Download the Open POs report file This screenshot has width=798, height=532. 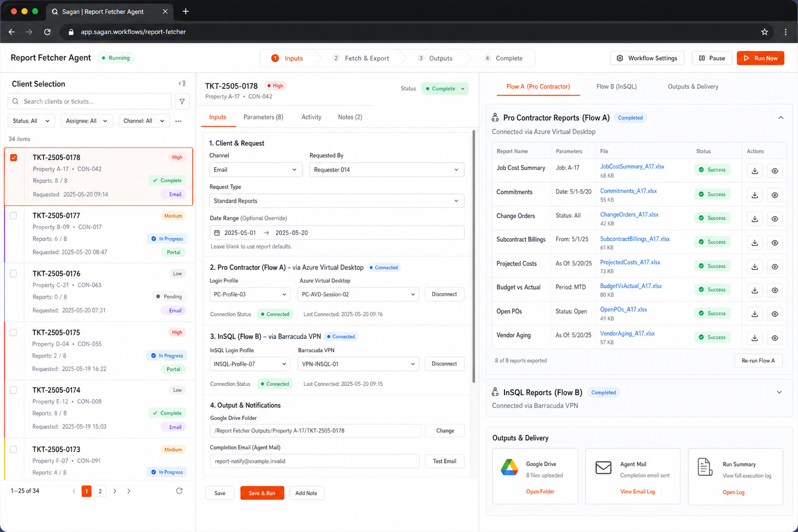(754, 314)
